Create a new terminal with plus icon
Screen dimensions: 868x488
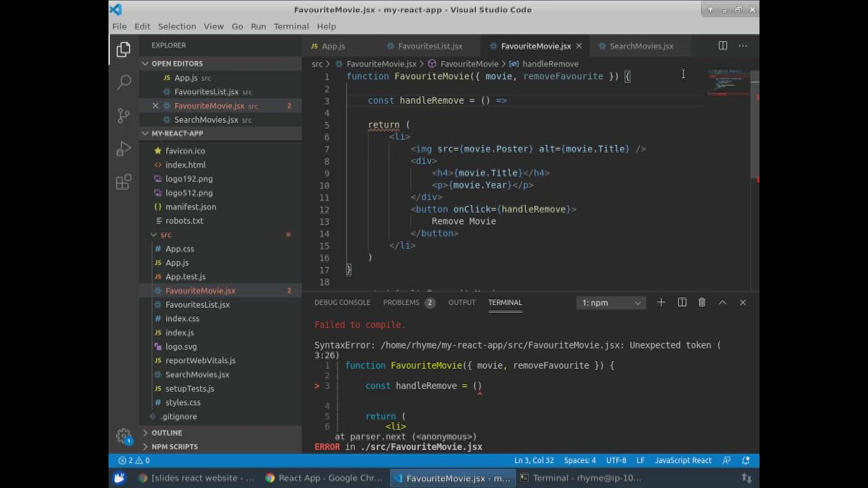point(661,302)
